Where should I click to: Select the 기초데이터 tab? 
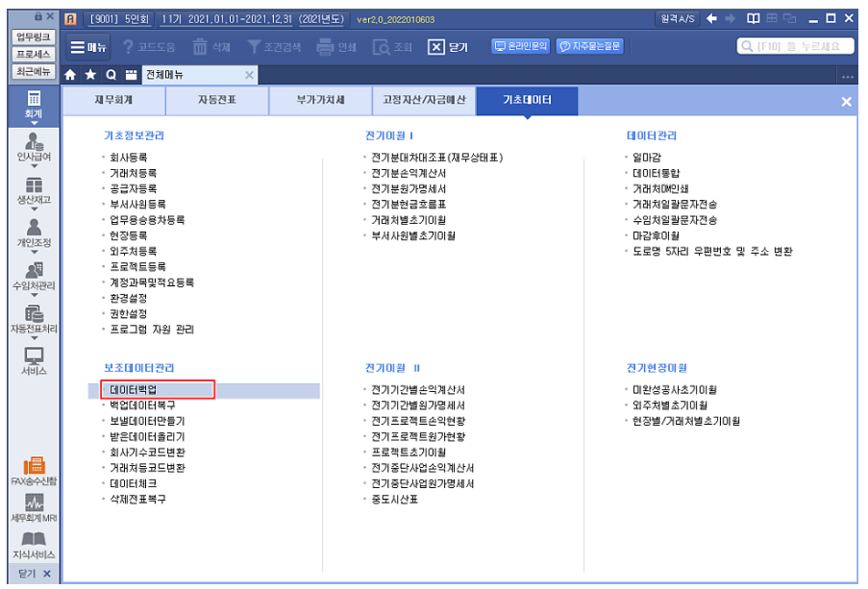pos(527,100)
